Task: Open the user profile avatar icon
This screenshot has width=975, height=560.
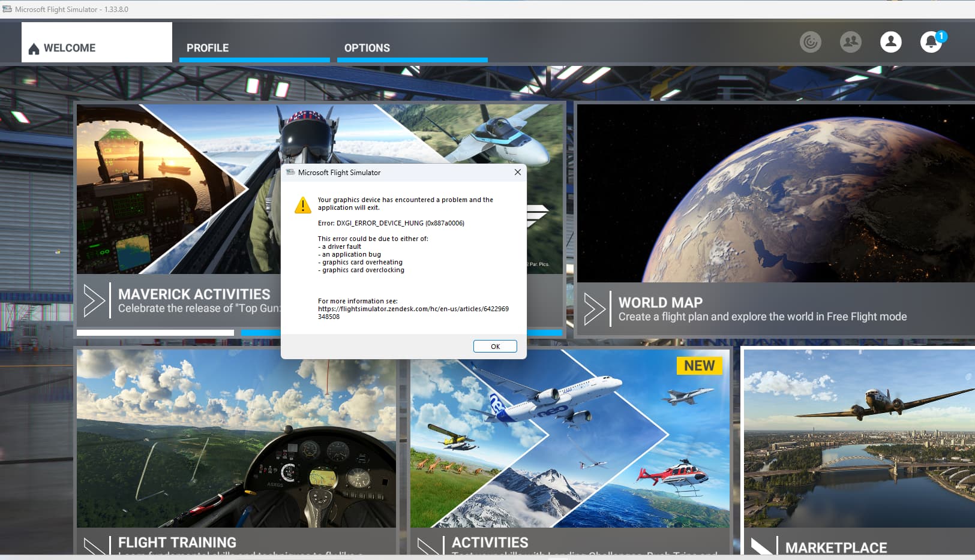Action: [890, 42]
